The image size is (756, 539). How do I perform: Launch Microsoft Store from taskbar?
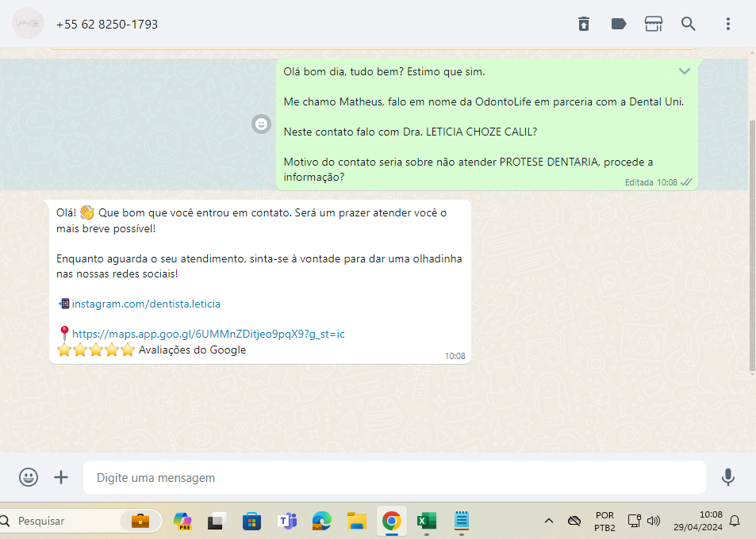[251, 522]
